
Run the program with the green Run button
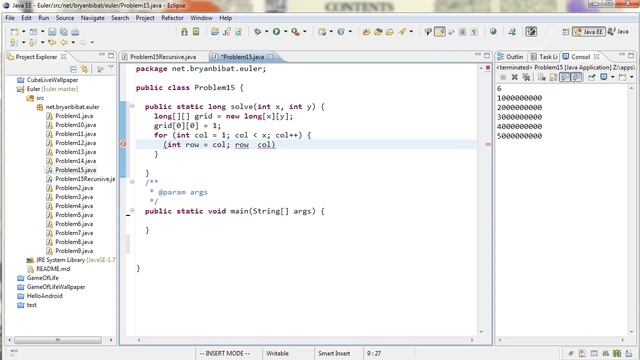tap(276, 31)
